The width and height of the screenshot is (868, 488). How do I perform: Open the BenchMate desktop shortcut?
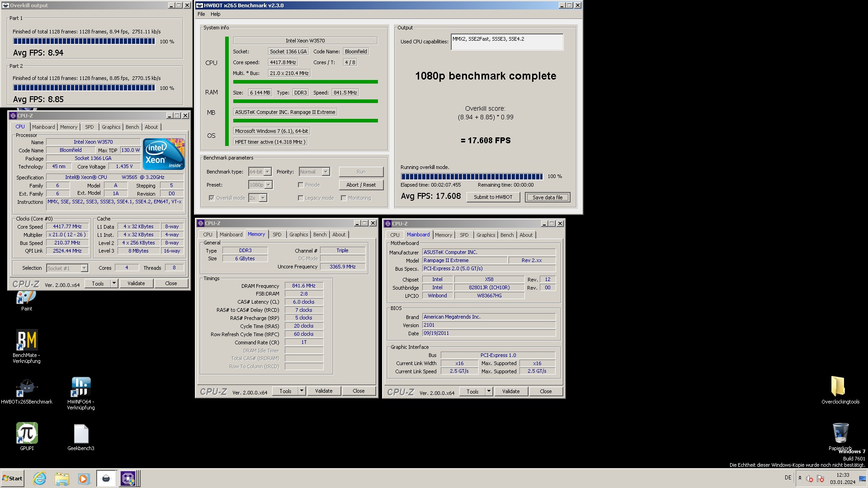(27, 346)
